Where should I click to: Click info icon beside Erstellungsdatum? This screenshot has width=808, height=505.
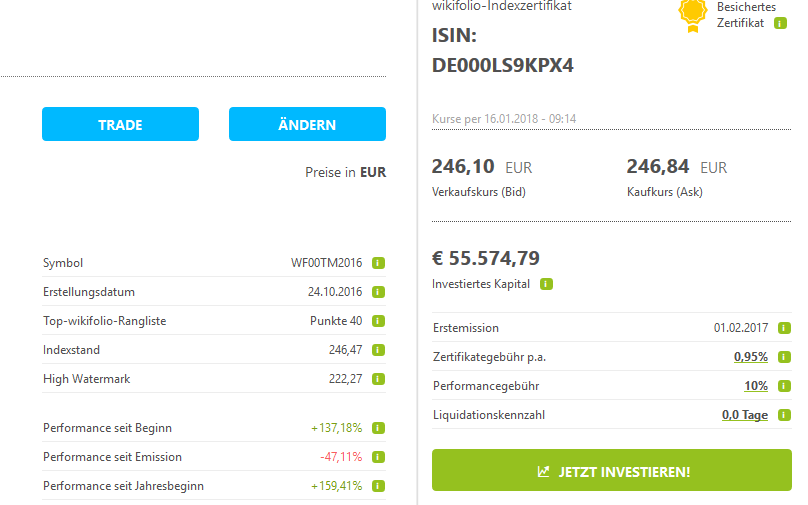(x=379, y=292)
